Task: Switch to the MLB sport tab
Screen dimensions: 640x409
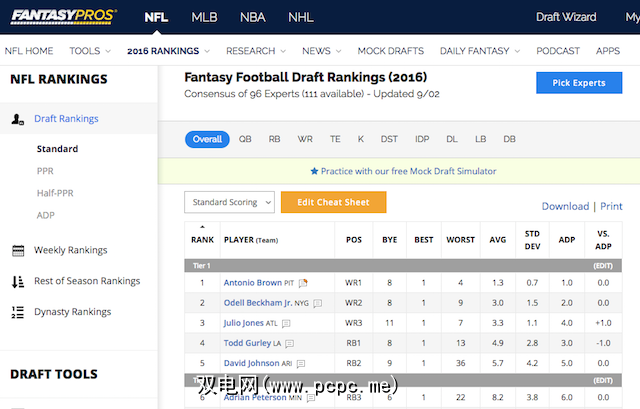Action: point(204,17)
